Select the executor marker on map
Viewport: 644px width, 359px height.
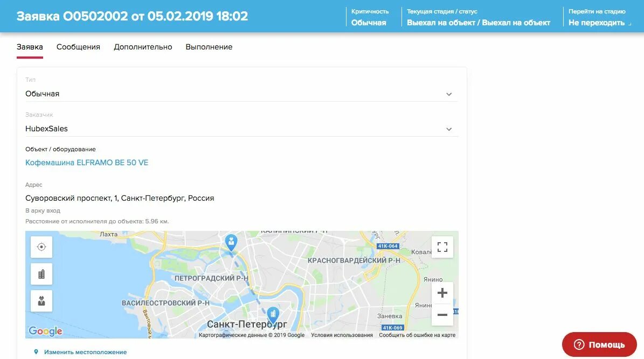[231, 242]
